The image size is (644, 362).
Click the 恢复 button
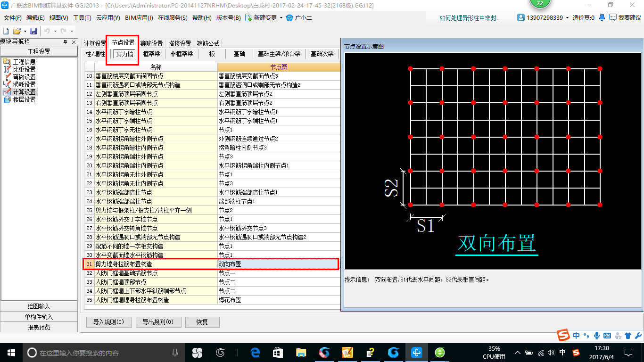[x=202, y=322]
